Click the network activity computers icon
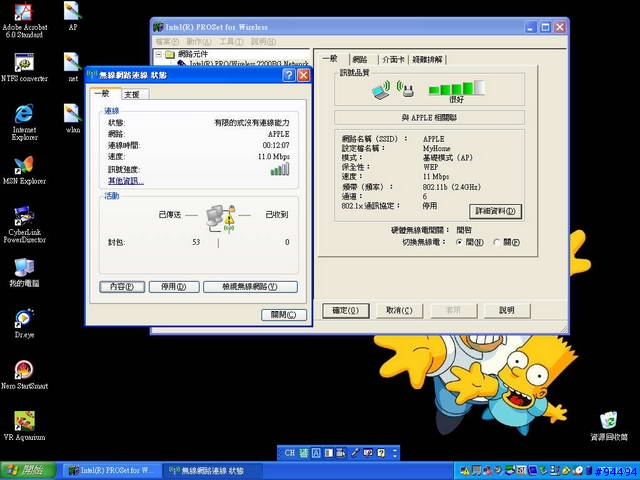 click(x=220, y=218)
